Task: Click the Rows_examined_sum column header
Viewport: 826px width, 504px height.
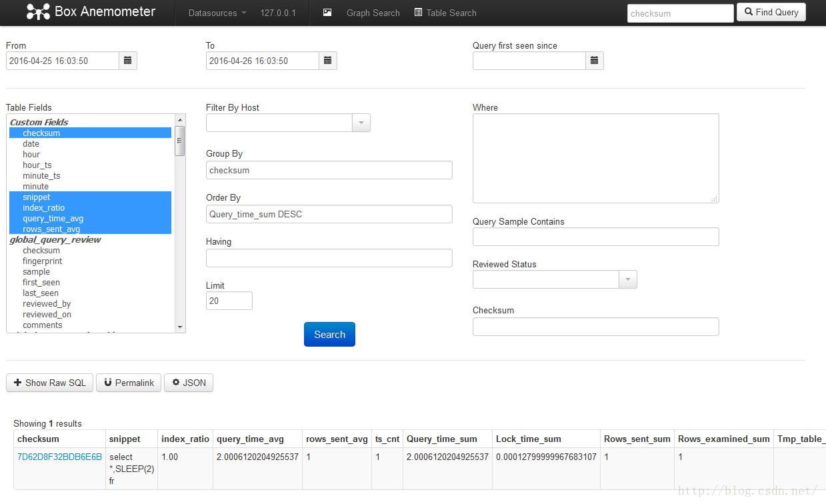Action: click(x=724, y=439)
